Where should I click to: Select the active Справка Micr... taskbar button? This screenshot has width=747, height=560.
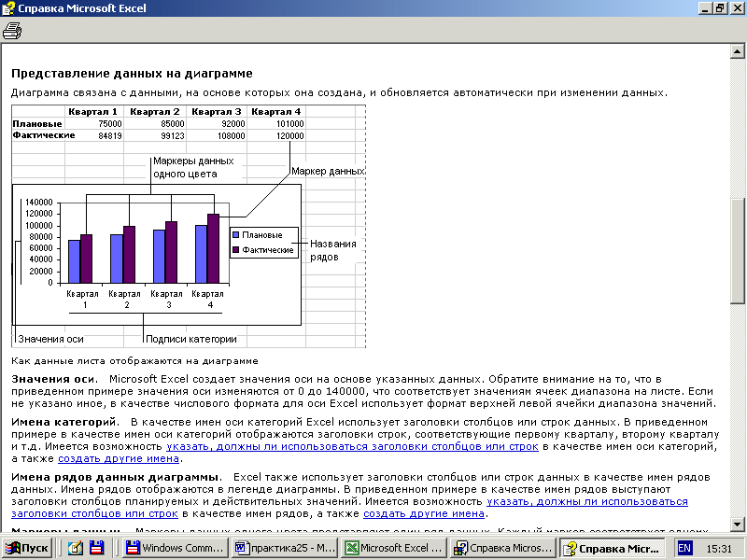613,548
